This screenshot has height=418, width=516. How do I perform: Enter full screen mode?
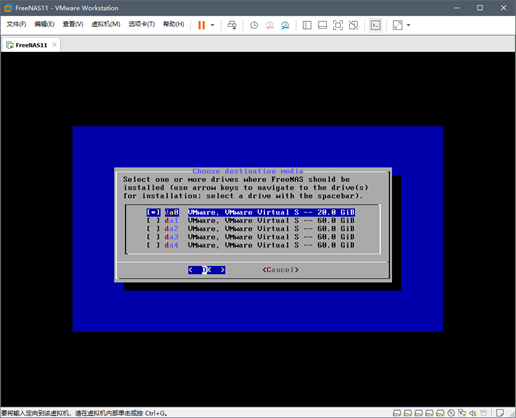point(338,25)
